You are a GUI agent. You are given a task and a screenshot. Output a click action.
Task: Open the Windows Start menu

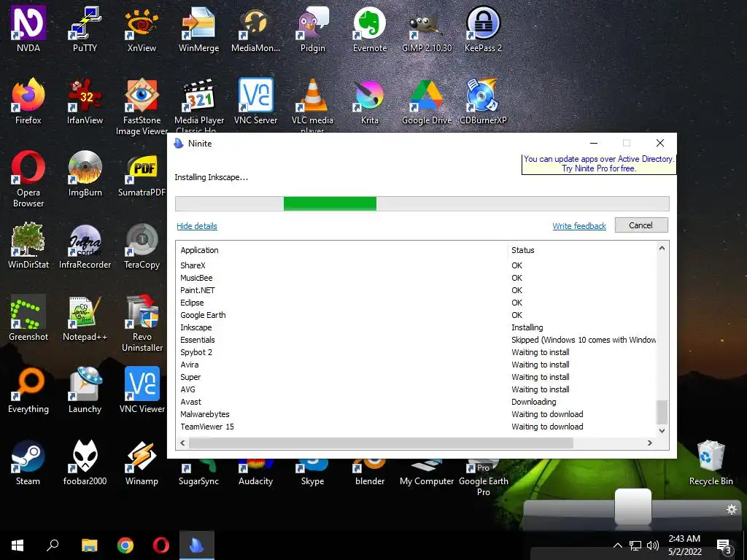click(18, 545)
